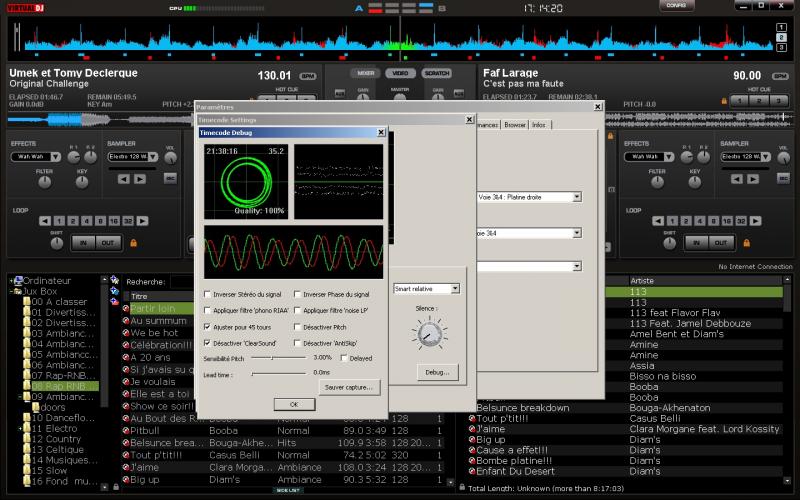Select waveform zoom level 1
800x500 pixels.
click(x=781, y=26)
